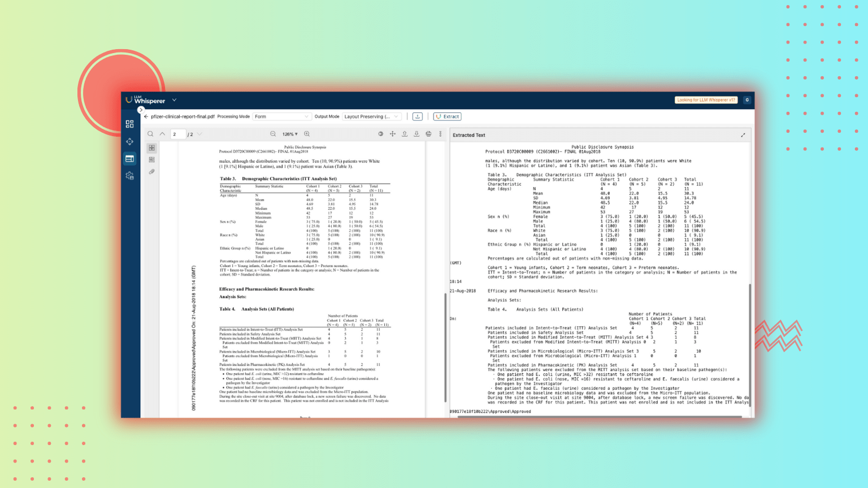Image resolution: width=868 pixels, height=488 pixels.
Task: Click 'Looking for LLM Whisperer v1?' link
Action: pos(706,100)
